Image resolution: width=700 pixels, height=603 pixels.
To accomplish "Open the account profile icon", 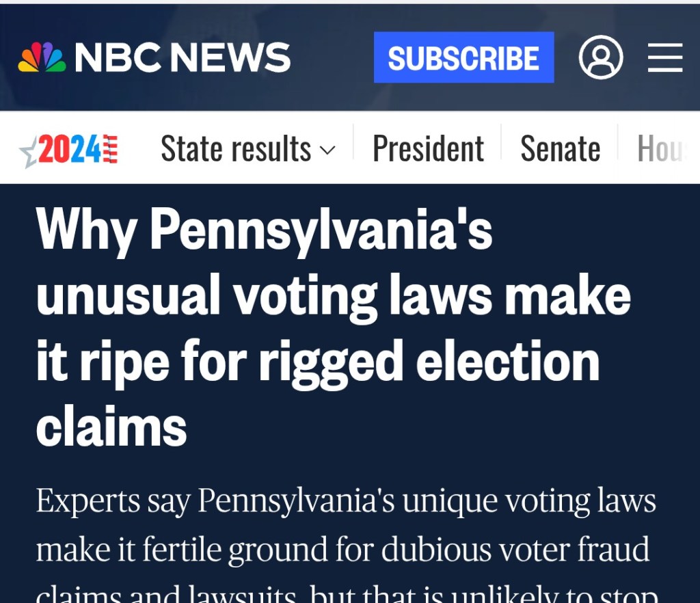I will click(601, 57).
